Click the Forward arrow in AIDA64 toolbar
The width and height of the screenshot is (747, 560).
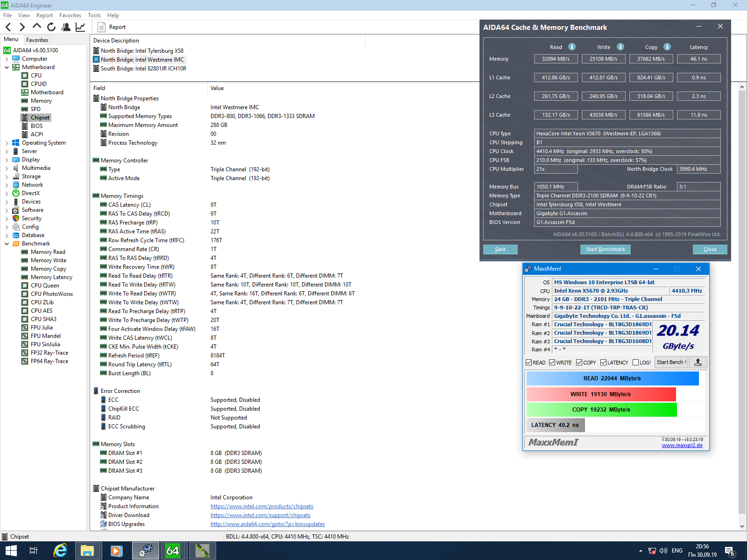pyautogui.click(x=22, y=27)
